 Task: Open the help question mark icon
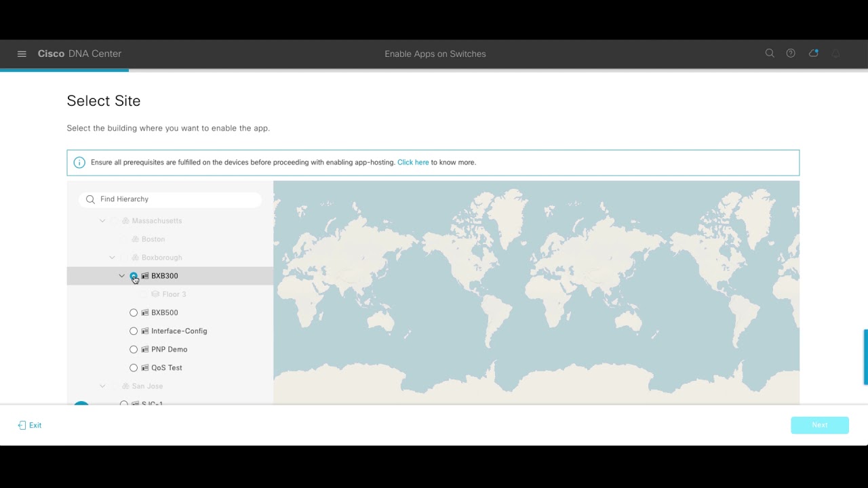pyautogui.click(x=791, y=53)
